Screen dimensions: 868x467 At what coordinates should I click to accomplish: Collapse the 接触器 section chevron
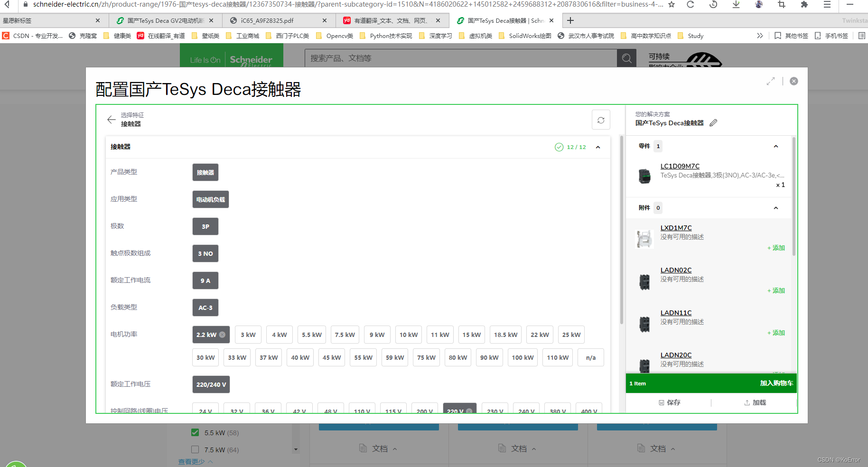[x=598, y=147]
